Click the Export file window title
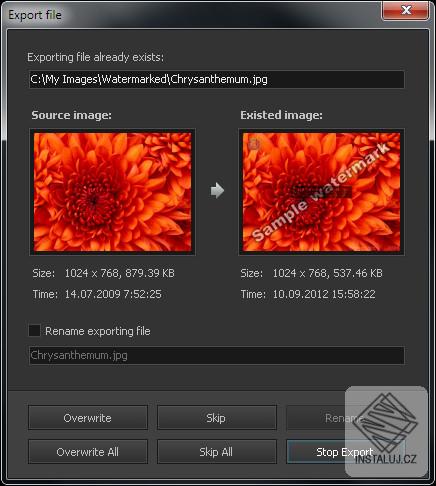Screen dimensions: 436x486 35,15
